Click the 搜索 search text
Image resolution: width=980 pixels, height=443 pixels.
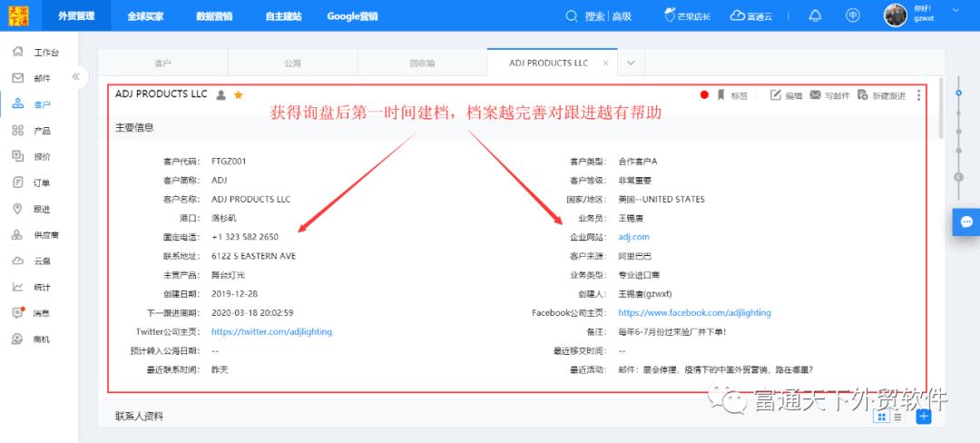[593, 17]
